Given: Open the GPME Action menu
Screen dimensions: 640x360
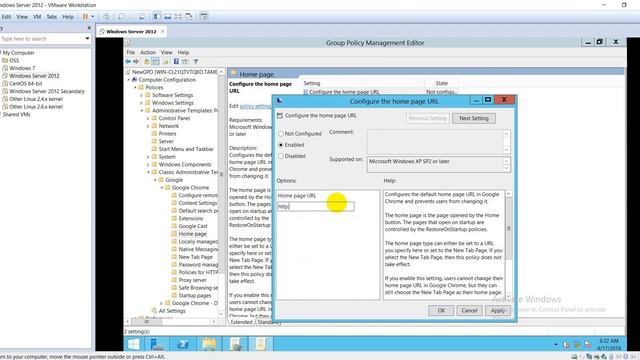Looking at the screenshot, I should click(x=148, y=53).
